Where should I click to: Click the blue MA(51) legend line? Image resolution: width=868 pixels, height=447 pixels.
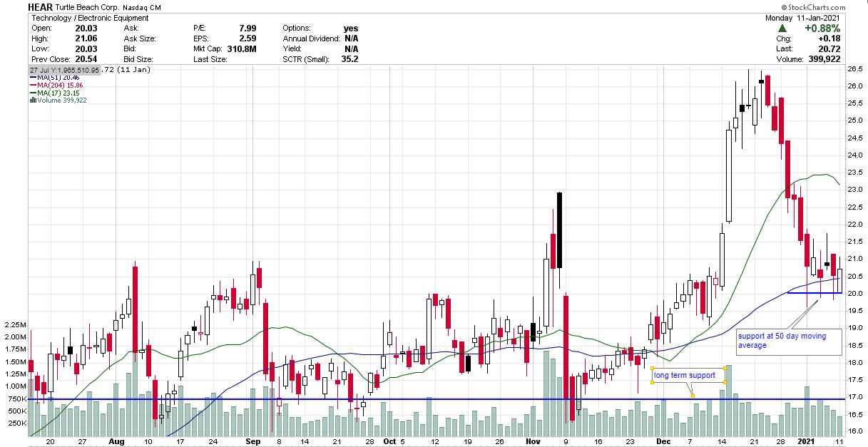32,77
